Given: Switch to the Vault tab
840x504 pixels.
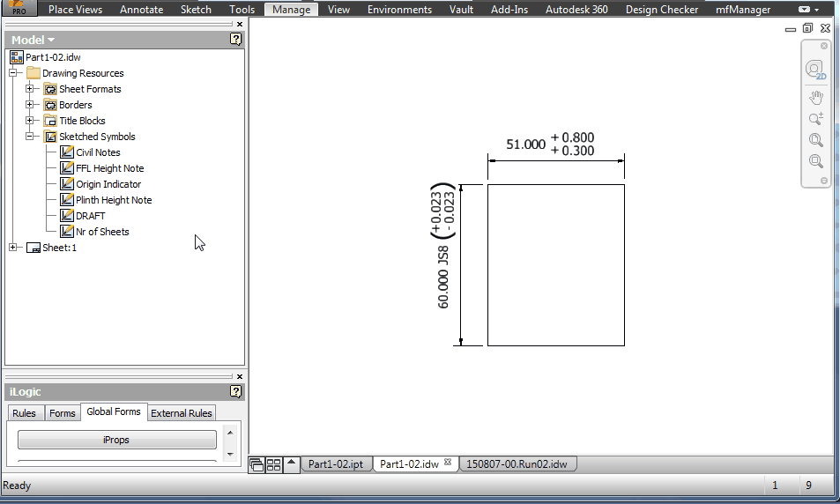Looking at the screenshot, I should pos(461,9).
